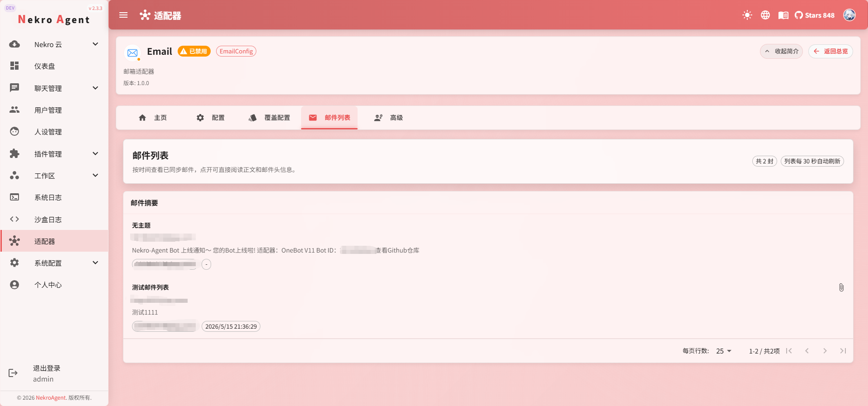Click the 人设管理 face icon
This screenshot has width=868, height=406.
pos(14,132)
